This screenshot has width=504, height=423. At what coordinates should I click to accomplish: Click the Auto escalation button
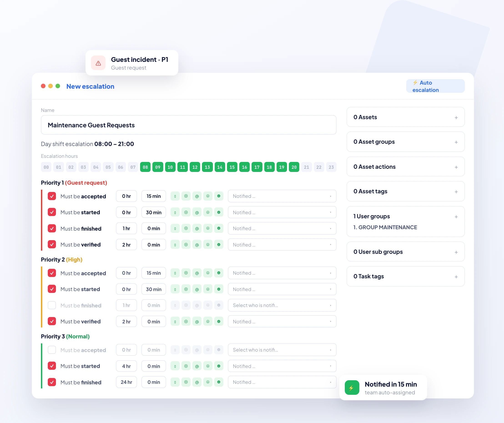435,86
